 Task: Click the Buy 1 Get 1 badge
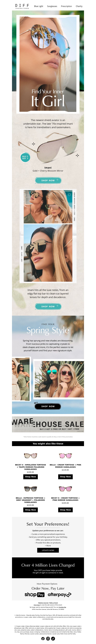[25, 157]
